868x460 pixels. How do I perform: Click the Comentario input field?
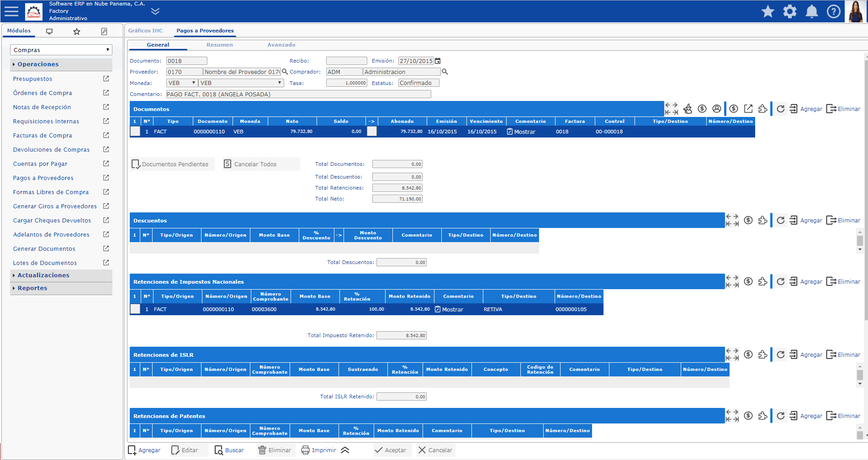tap(298, 94)
